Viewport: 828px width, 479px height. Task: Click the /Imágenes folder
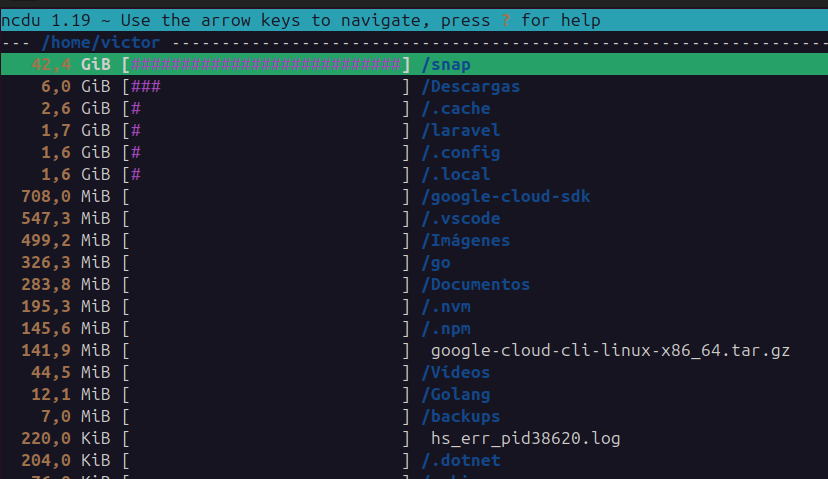(x=465, y=241)
